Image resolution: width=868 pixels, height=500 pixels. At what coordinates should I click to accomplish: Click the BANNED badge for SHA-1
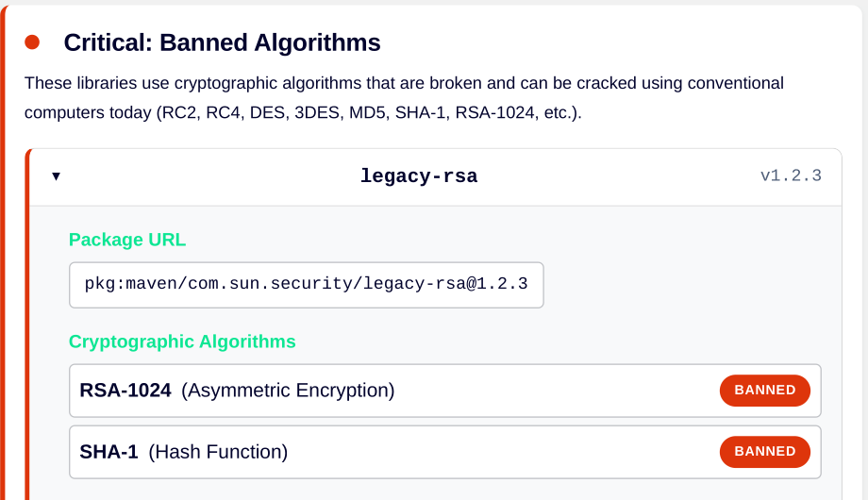(764, 452)
